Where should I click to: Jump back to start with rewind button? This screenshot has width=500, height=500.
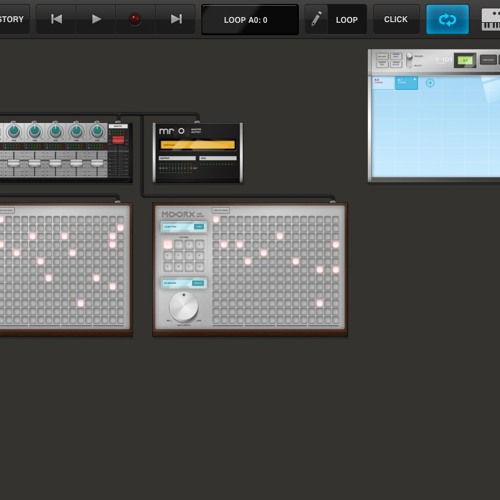[56, 19]
